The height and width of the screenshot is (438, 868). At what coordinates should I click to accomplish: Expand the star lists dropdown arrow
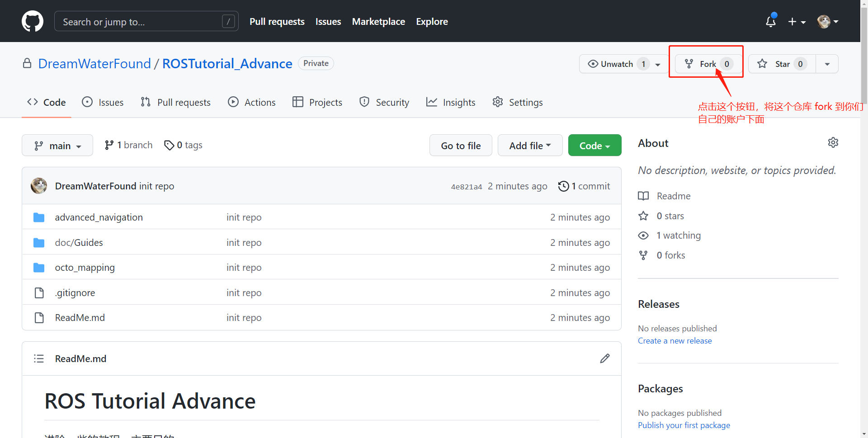[827, 64]
